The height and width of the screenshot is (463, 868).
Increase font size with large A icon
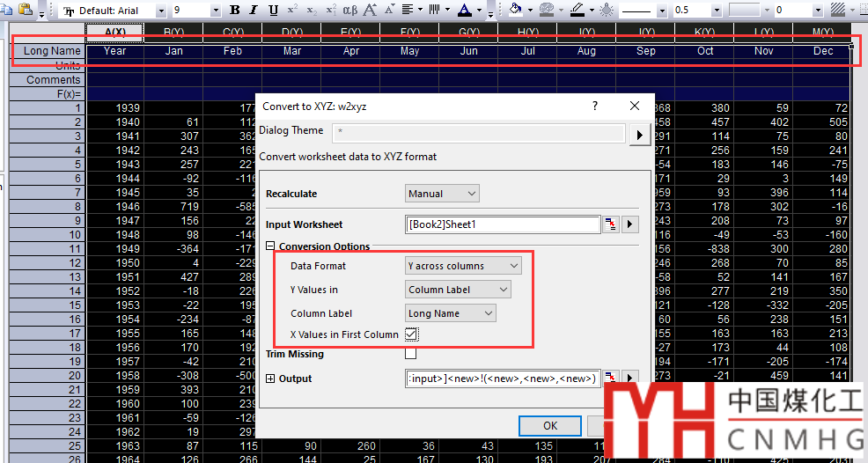point(371,11)
